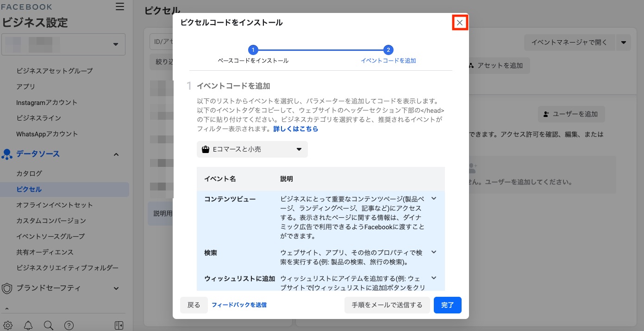Viewport: 644px width, 331px height.
Task: Click the イベント名 column header
Action: click(x=220, y=179)
